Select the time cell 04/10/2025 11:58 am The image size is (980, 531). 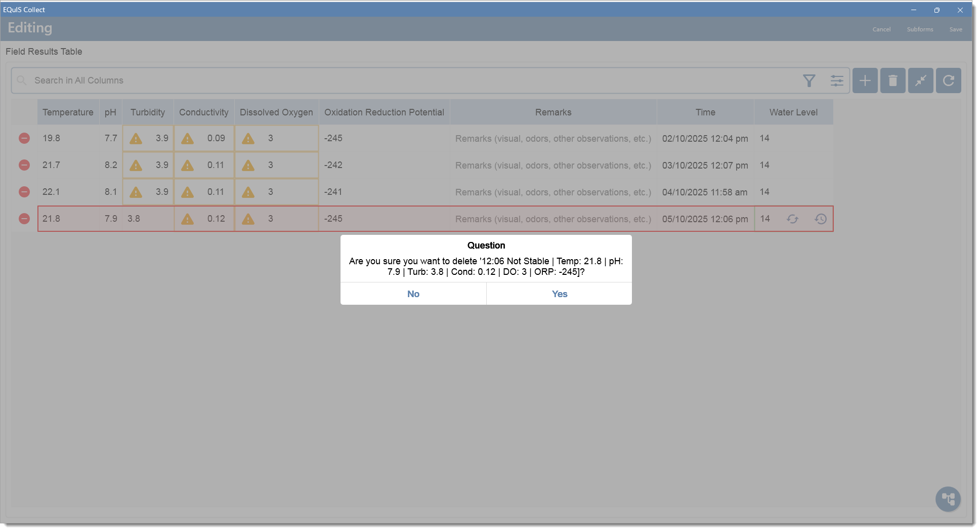point(705,192)
